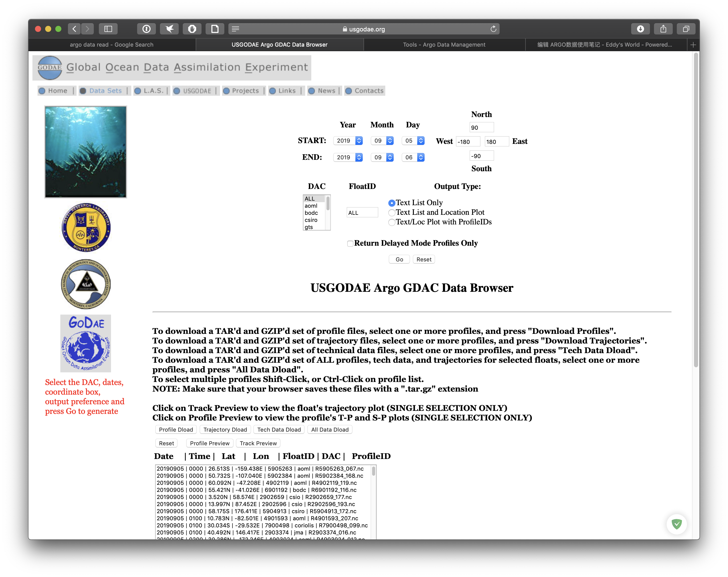Select ALL in DAC list
The height and width of the screenshot is (577, 728).
coord(314,199)
